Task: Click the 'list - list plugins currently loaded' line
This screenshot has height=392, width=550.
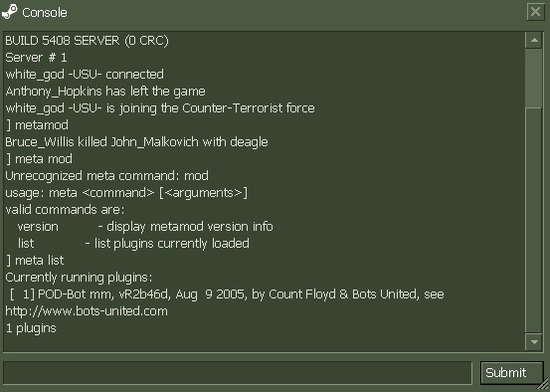Action: click(133, 244)
